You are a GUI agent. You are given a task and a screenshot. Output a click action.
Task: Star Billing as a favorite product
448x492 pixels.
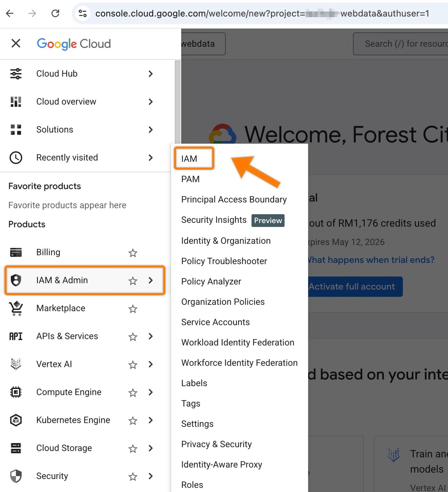click(x=133, y=253)
